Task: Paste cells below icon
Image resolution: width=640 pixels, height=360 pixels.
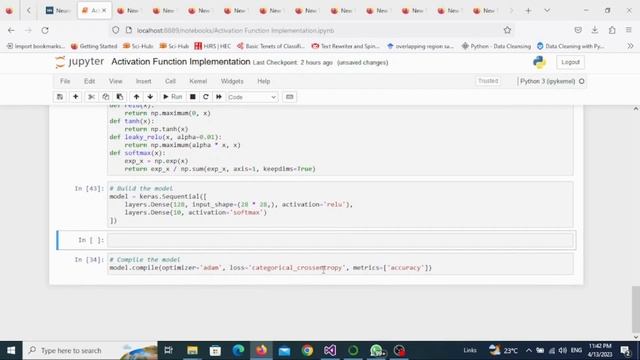Action: (x=120, y=97)
